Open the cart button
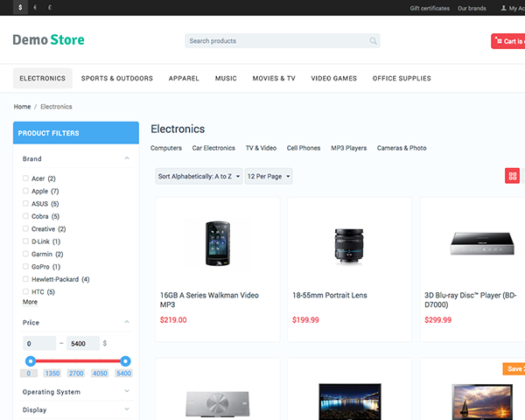Viewport: 525px width, 420px height. click(508, 41)
